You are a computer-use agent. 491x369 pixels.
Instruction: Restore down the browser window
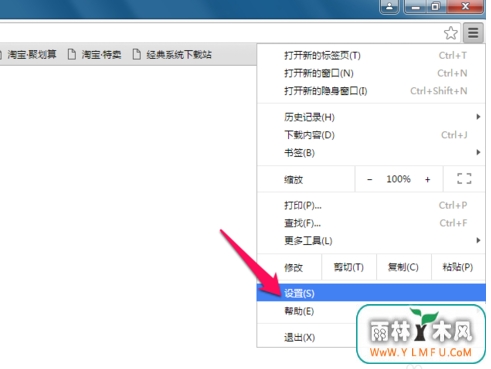point(435,6)
